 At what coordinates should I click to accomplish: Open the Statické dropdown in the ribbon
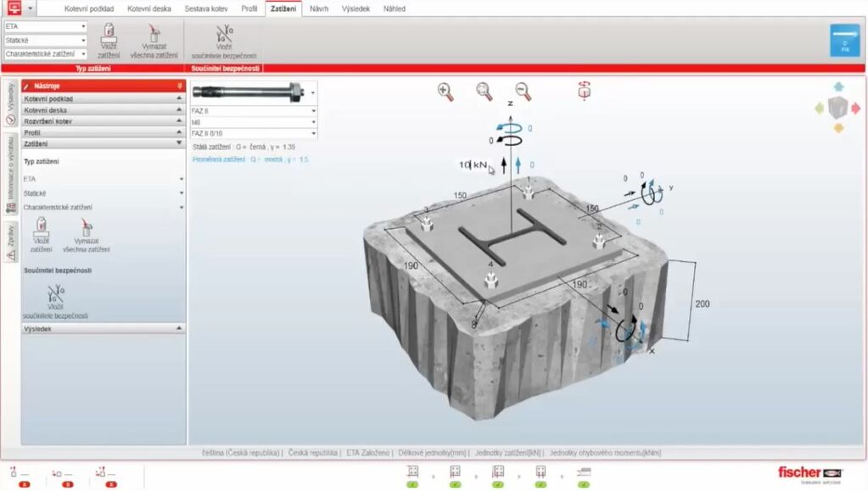[x=45, y=41]
